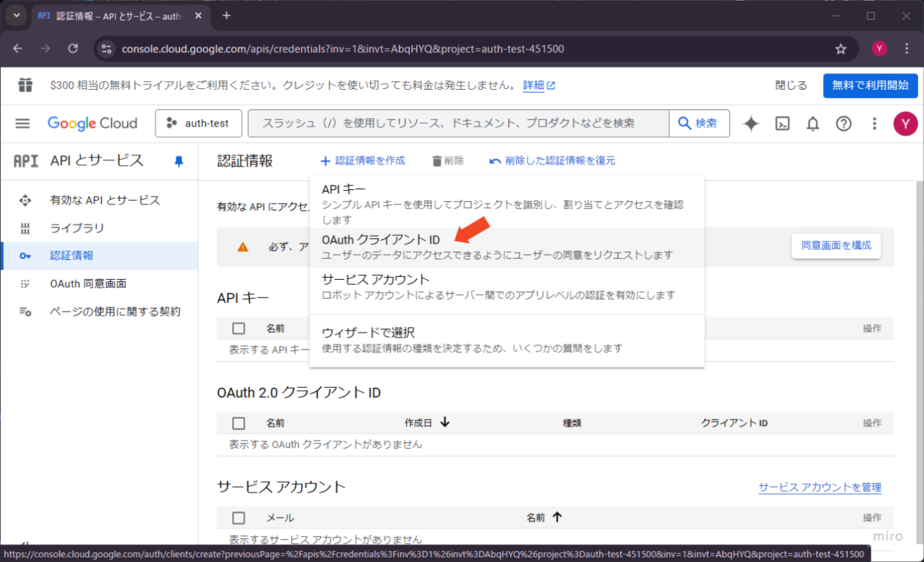Open OAuth 同意画面 in sidebar
The width and height of the screenshot is (924, 562).
[99, 284]
